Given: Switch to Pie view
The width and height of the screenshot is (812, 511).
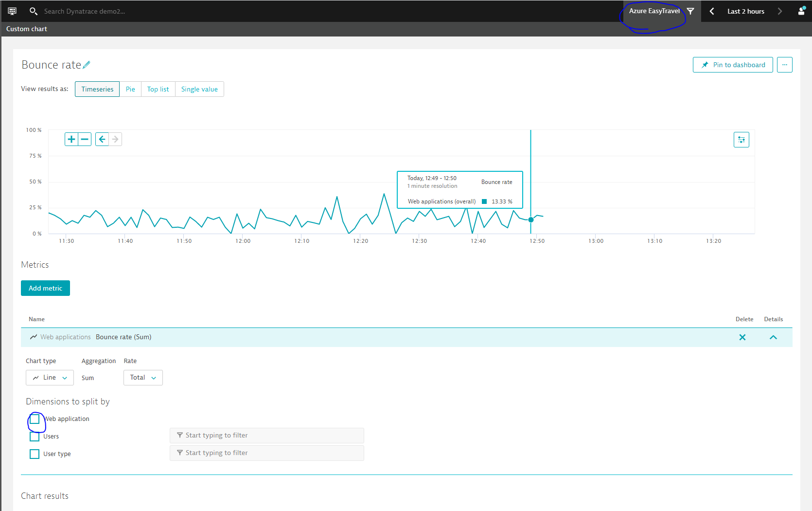Looking at the screenshot, I should click(x=130, y=89).
